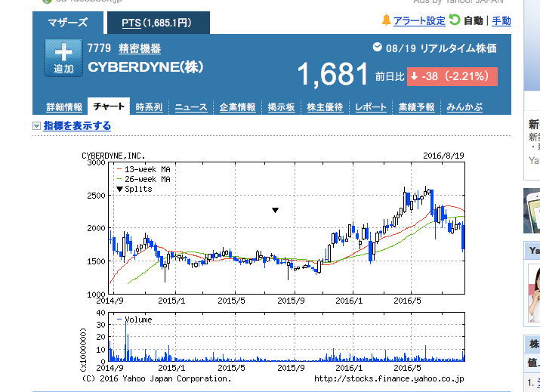Open the 掲示板 tab
Screen dimensions: 540x392
[x=282, y=107]
